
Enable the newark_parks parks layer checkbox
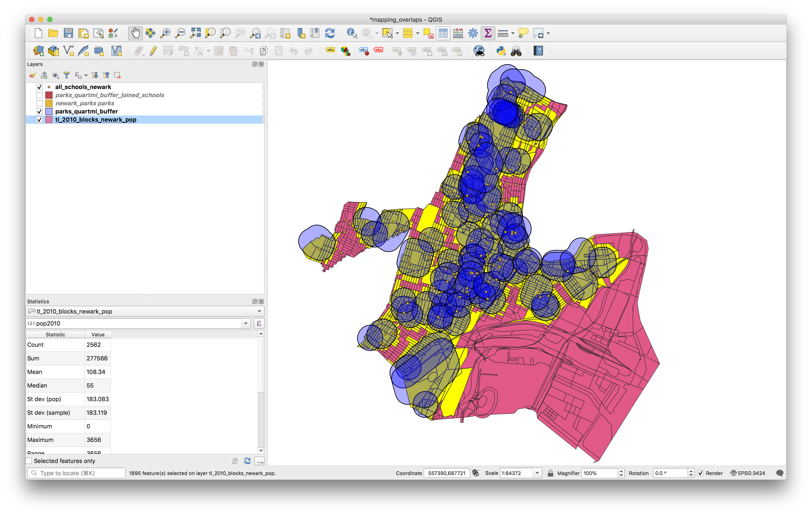point(39,103)
